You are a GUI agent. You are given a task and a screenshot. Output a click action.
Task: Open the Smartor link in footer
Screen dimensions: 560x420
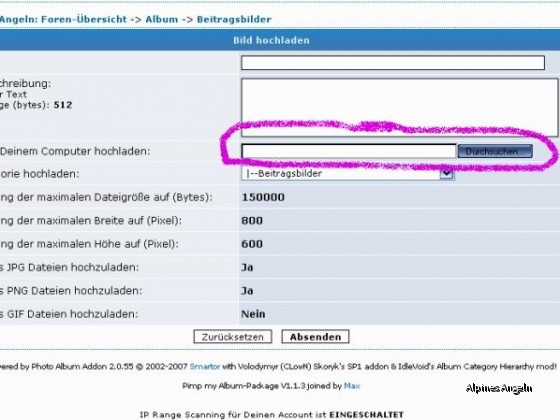[x=205, y=366]
